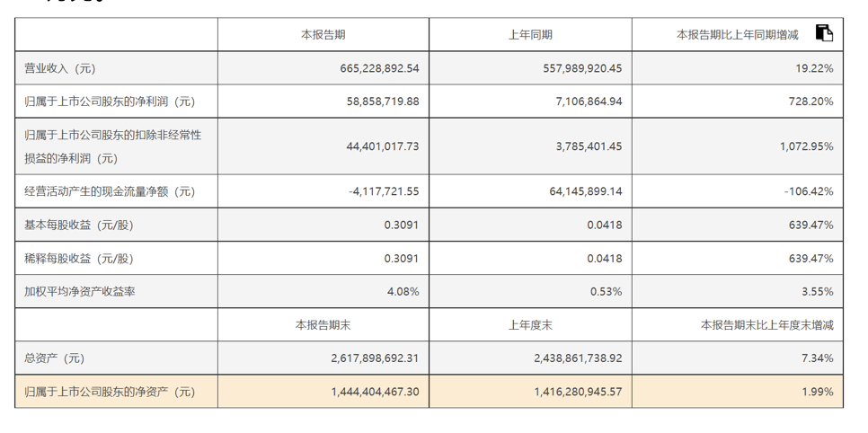This screenshot has height=433, width=868.
Task: Click the 上年同期 column header
Action: (530, 35)
